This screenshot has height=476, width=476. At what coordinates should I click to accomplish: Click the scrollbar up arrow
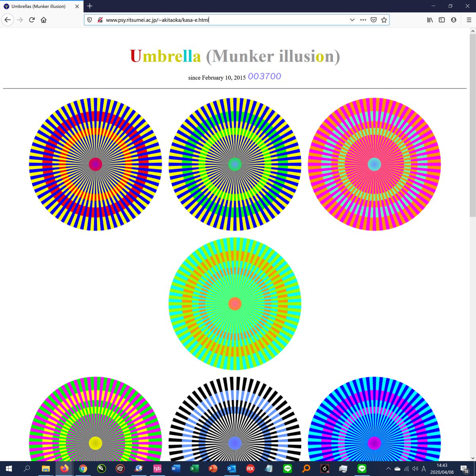(x=472, y=31)
